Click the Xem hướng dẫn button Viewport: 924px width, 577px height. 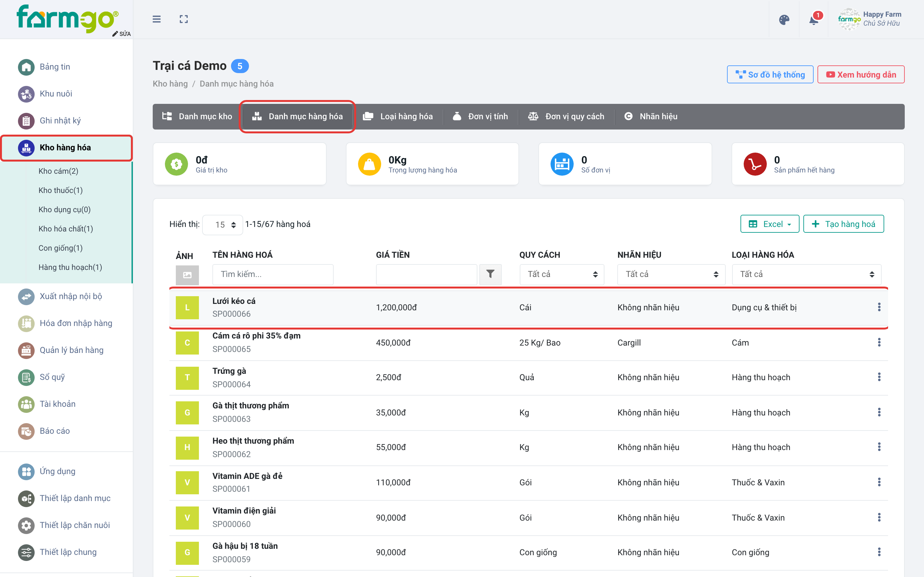860,74
